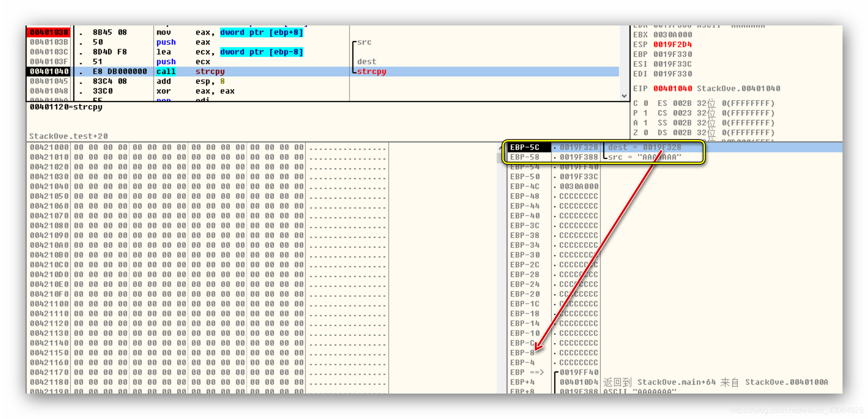Select dump address 00421080
This screenshot has width=868, height=419.
(49, 226)
